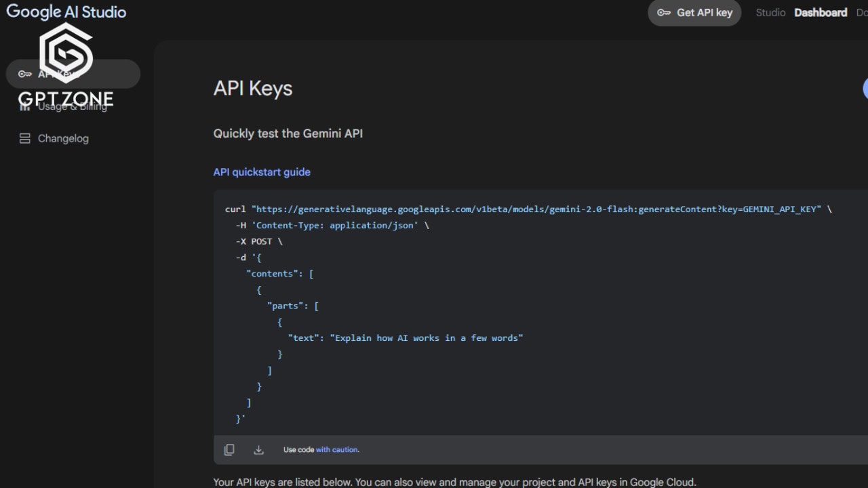Viewport: 868px width, 488px height.
Task: Click 'Explain how AI works' text line
Action: point(406,338)
